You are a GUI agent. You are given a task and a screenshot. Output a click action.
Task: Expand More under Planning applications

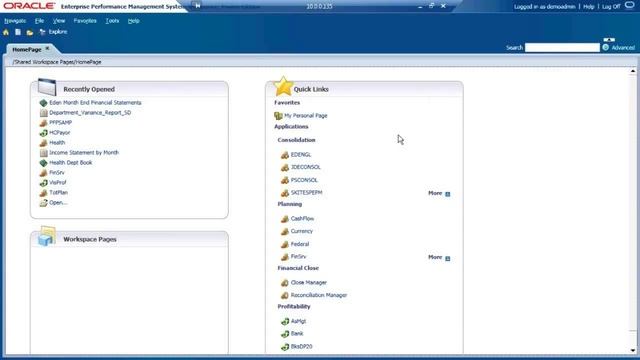click(x=439, y=258)
